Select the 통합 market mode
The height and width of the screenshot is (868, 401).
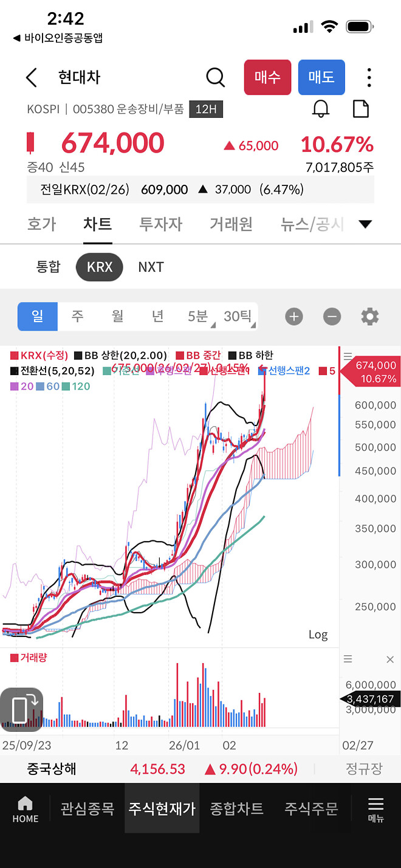[x=49, y=267]
